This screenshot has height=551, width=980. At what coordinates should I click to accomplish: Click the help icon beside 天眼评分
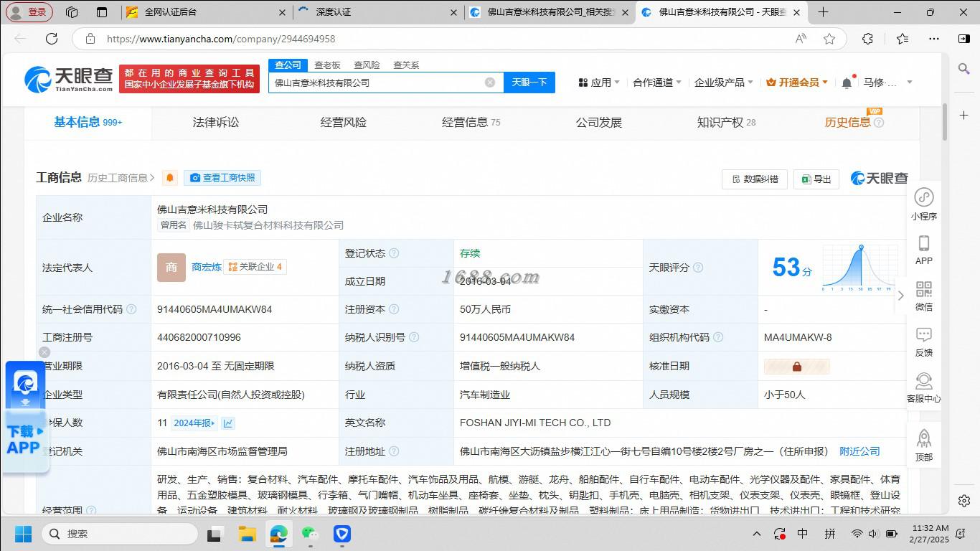pyautogui.click(x=698, y=268)
